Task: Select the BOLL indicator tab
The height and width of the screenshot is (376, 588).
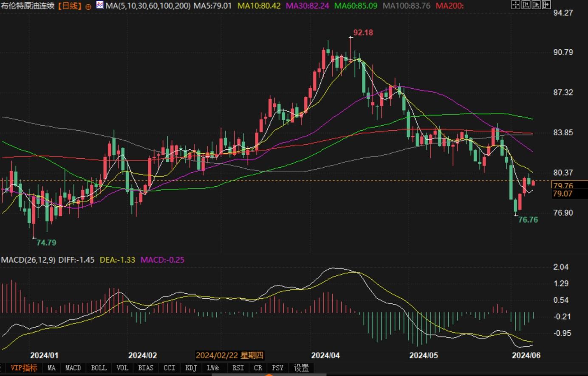Action: [x=99, y=368]
